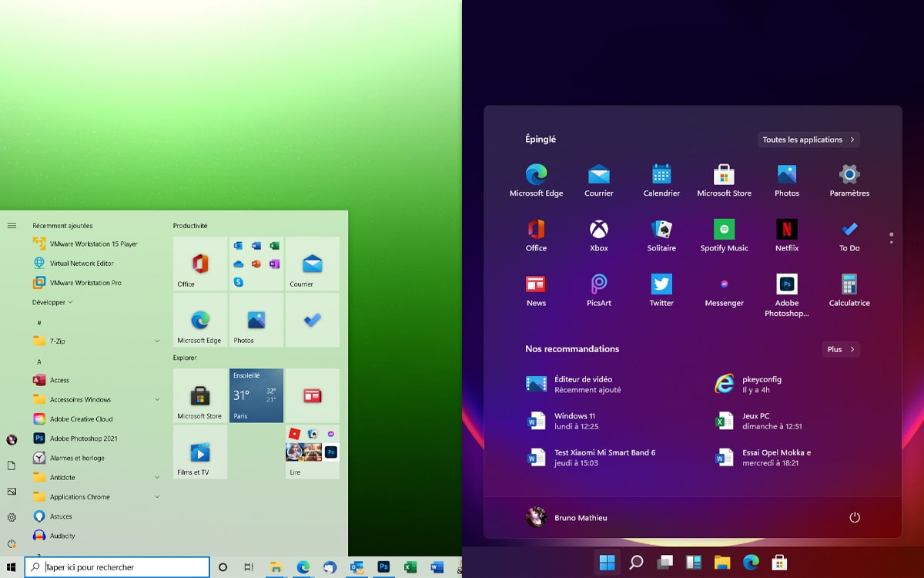Image resolution: width=924 pixels, height=578 pixels.
Task: Launch VMware Workstation 15 Player
Action: pyautogui.click(x=85, y=244)
